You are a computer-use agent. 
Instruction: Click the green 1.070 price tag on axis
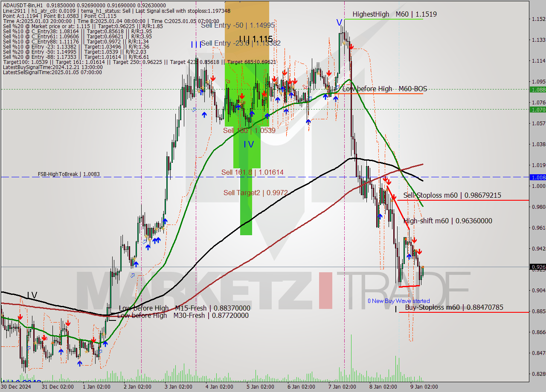pos(537,110)
